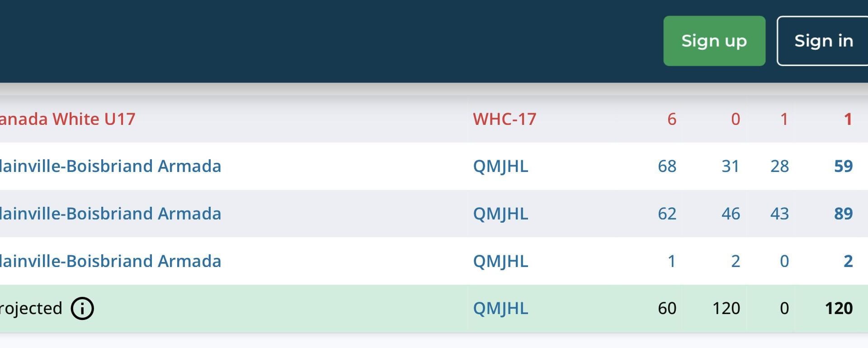This screenshot has width=868, height=348.
Task: Select the QMJHL link on the 1-game row
Action: pos(500,261)
